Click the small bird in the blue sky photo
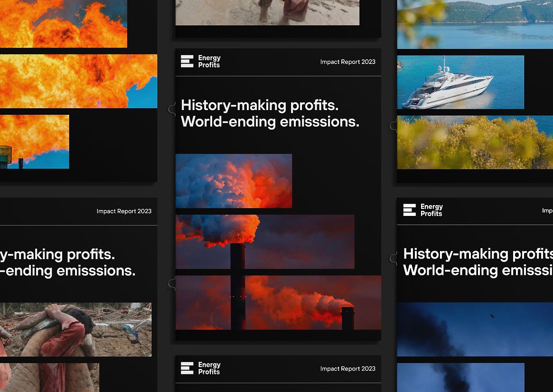553x392 pixels. click(x=492, y=316)
